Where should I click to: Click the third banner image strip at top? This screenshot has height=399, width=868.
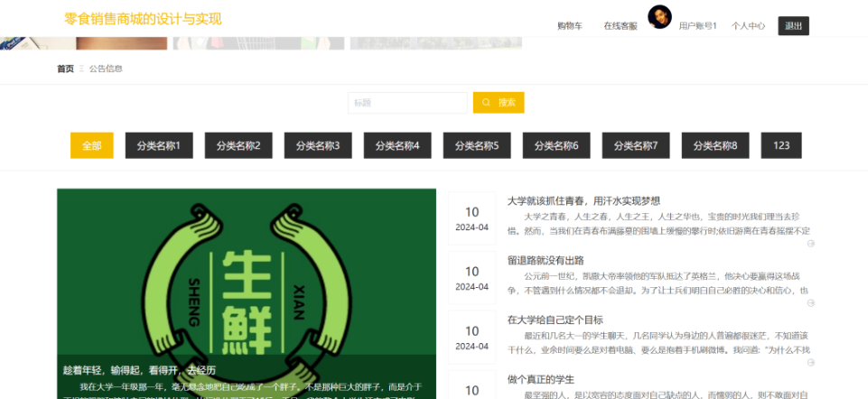coord(436,43)
